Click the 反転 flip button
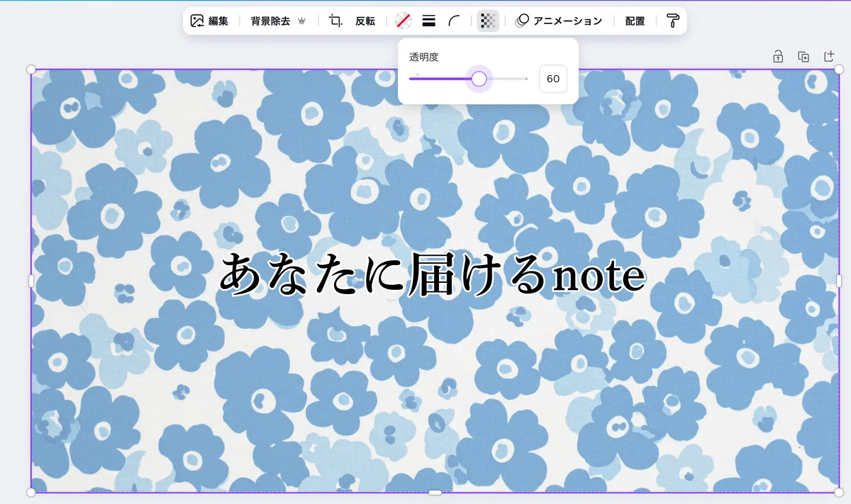This screenshot has height=504, width=851. point(365,21)
